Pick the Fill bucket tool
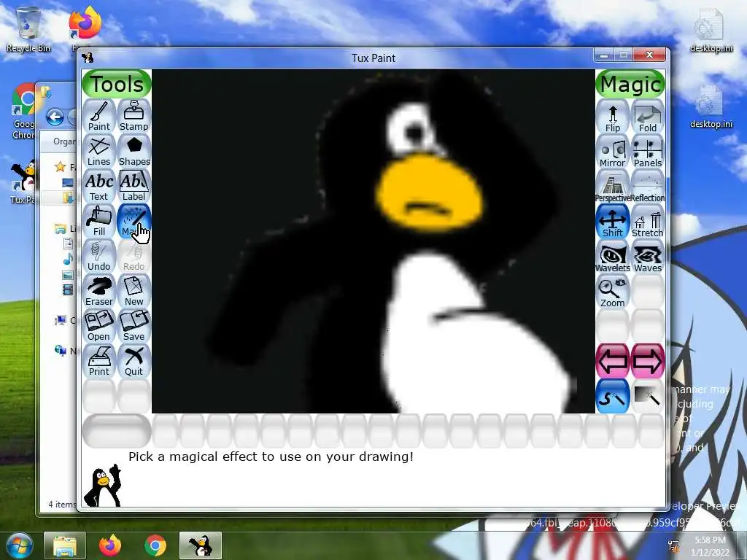This screenshot has width=747, height=560. (x=99, y=221)
